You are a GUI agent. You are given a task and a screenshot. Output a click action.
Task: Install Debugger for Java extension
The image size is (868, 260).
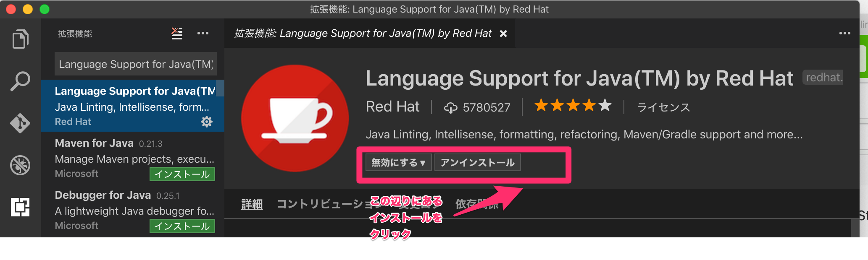(182, 226)
